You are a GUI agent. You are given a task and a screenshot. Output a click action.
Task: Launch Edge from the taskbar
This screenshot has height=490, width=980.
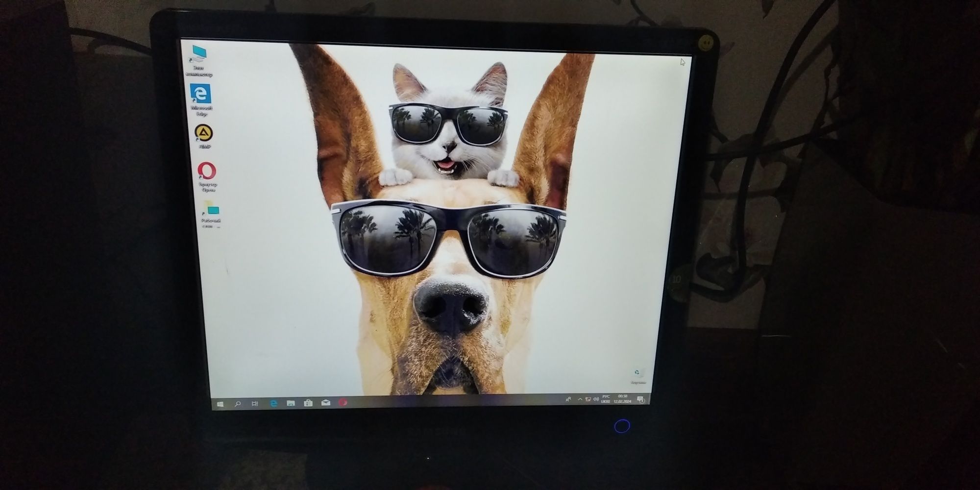[x=274, y=403]
